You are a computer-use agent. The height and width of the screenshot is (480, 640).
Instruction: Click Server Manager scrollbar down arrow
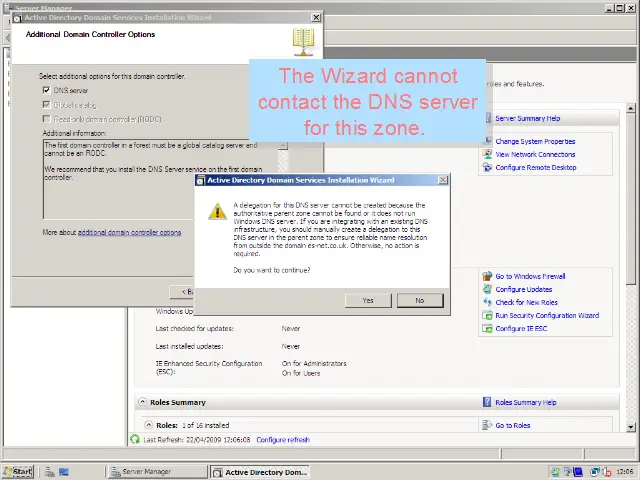click(x=631, y=427)
